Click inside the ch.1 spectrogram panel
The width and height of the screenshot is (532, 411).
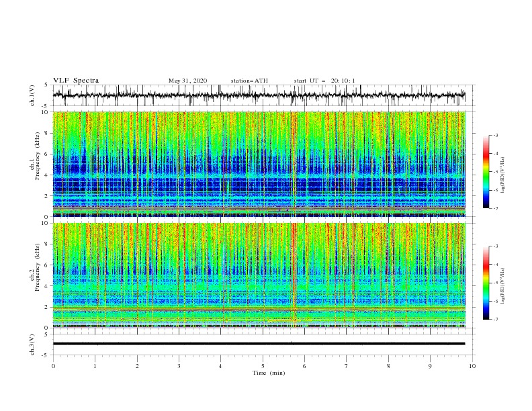[x=259, y=164]
